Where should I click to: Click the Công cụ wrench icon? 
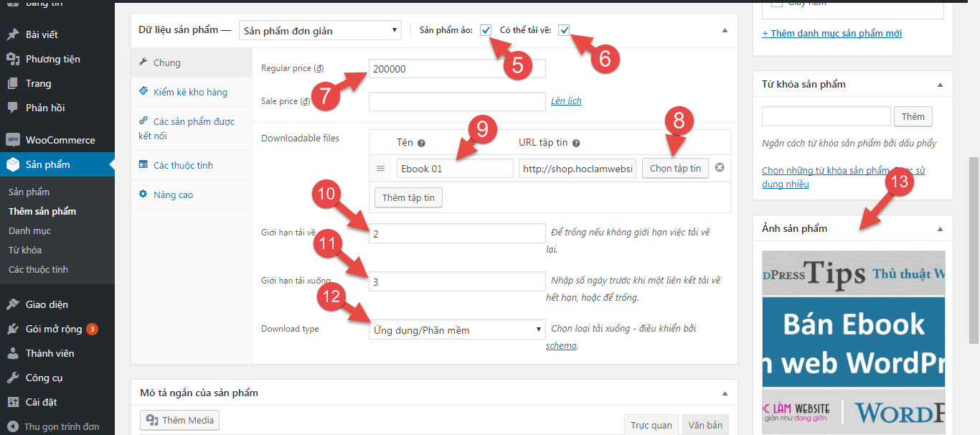tap(12, 378)
